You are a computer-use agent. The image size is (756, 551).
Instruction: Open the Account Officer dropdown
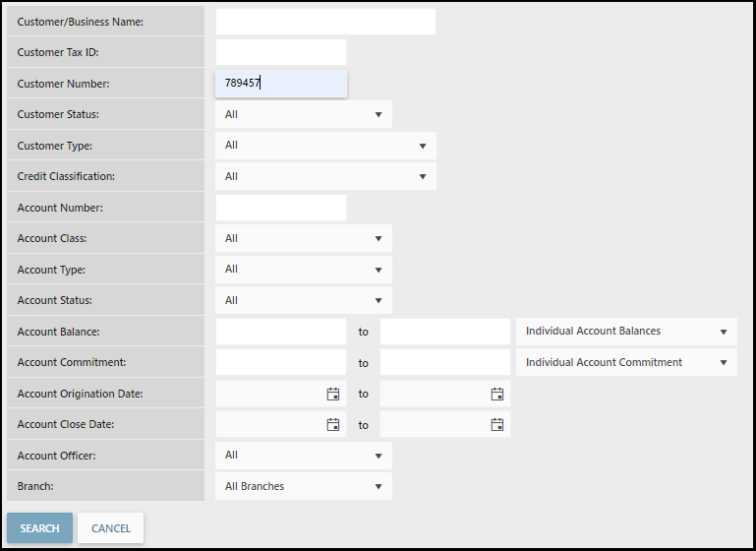coord(303,456)
